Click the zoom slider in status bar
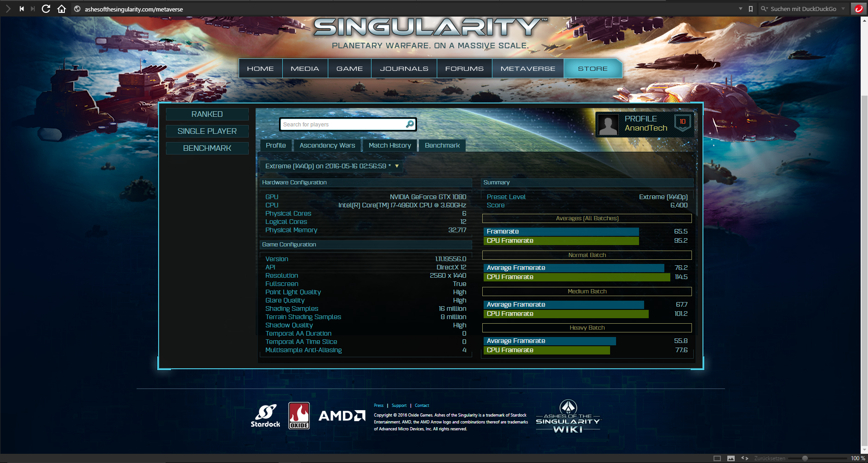The image size is (868, 463). click(818, 458)
